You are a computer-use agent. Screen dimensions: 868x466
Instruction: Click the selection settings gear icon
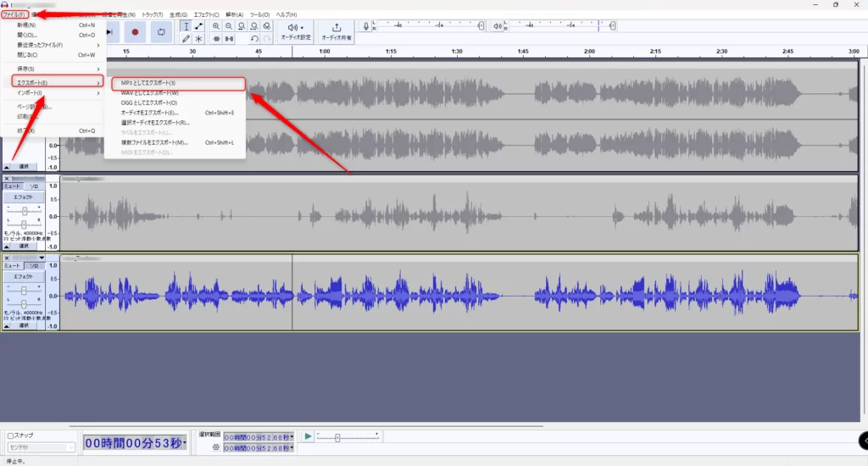(216, 447)
